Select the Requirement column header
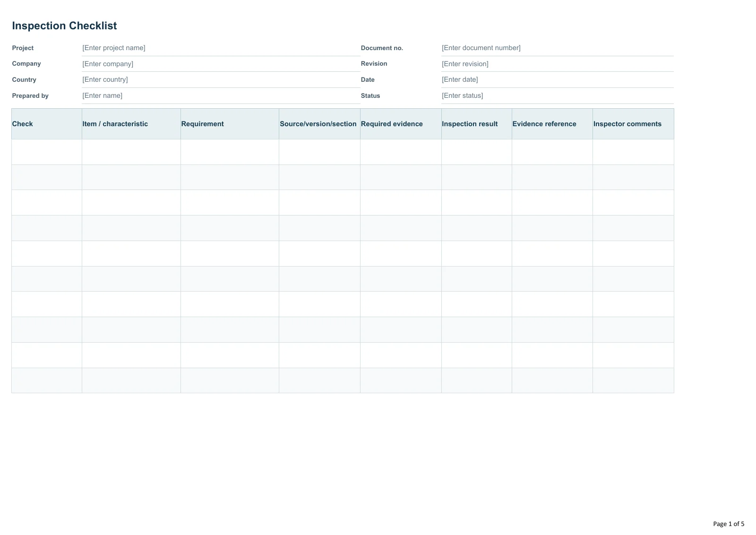This screenshot has height=535, width=756. [x=230, y=124]
